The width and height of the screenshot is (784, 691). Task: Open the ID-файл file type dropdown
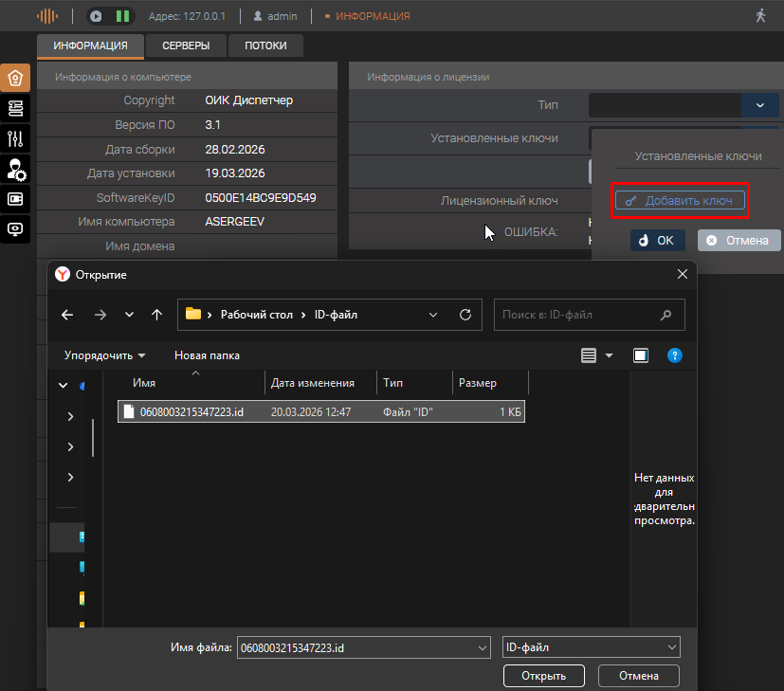click(591, 647)
